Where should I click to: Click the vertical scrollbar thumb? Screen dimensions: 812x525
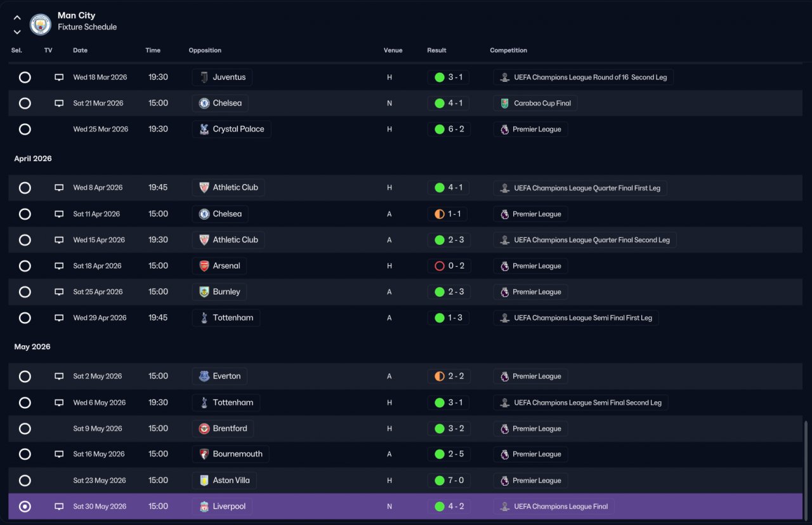coord(807,469)
